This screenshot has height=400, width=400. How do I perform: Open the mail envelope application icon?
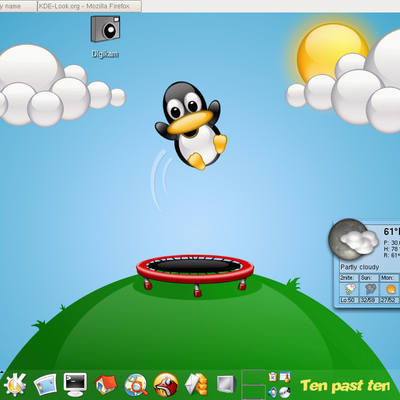click(196, 385)
